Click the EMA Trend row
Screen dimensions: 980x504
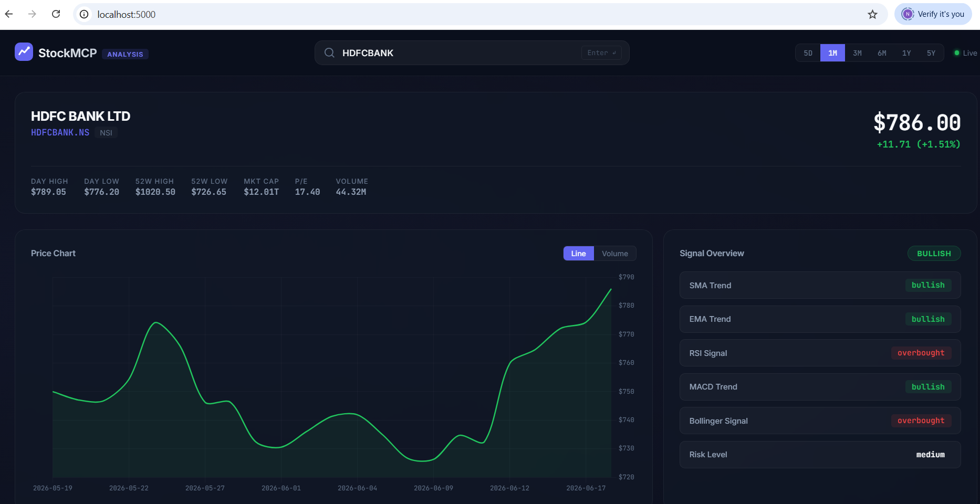(820, 319)
